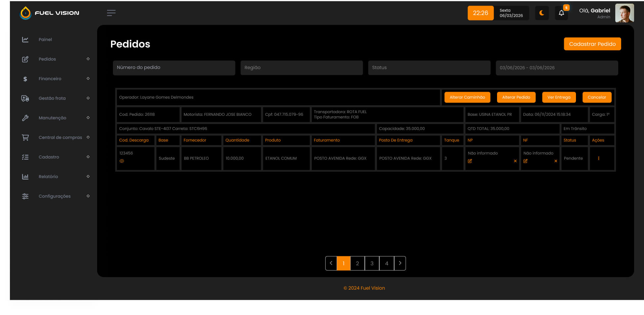This screenshot has width=644, height=315.
Task: Open the notifications bell
Action: coord(561,13)
